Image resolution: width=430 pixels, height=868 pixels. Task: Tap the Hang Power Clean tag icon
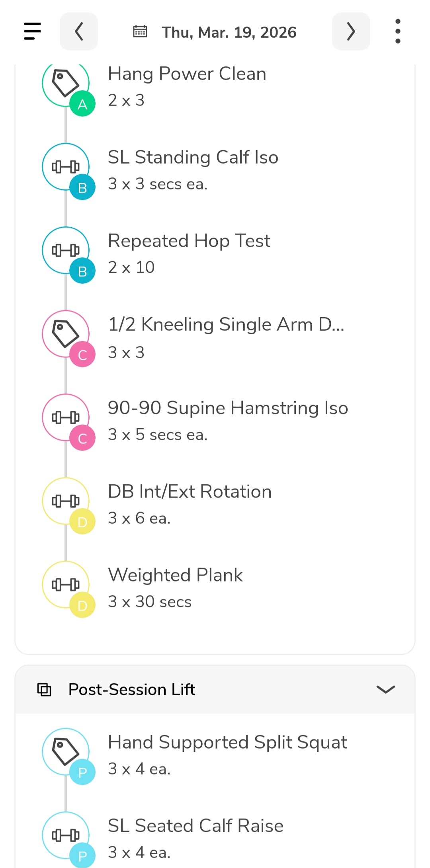(66, 83)
